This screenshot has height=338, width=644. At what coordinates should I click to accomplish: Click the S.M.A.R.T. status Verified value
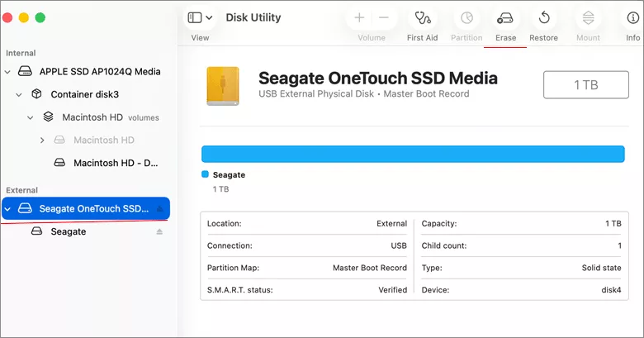pyautogui.click(x=393, y=290)
